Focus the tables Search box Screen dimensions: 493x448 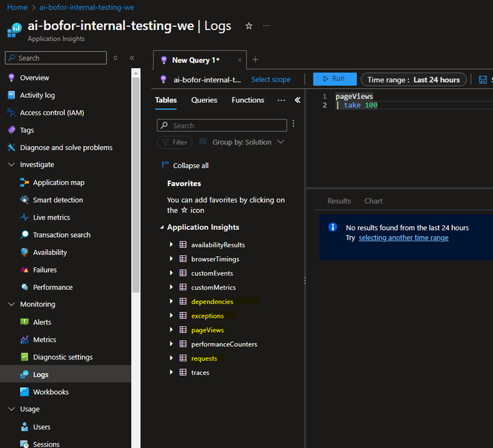(x=221, y=125)
